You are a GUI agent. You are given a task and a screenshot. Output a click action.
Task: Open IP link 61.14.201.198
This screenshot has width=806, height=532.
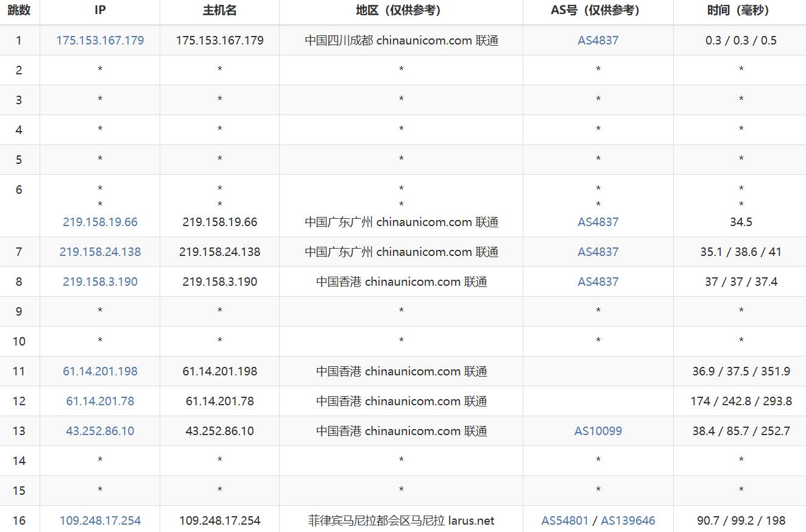click(x=100, y=371)
